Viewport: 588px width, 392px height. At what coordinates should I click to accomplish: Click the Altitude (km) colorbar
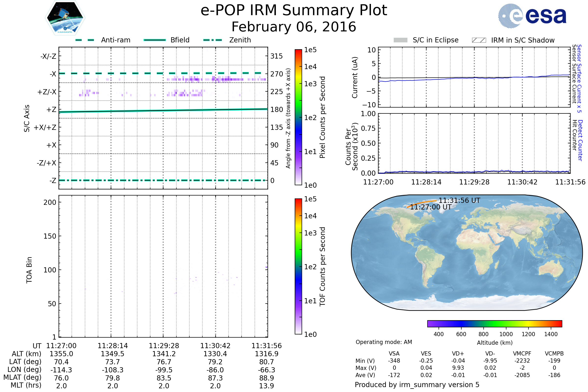(494, 323)
